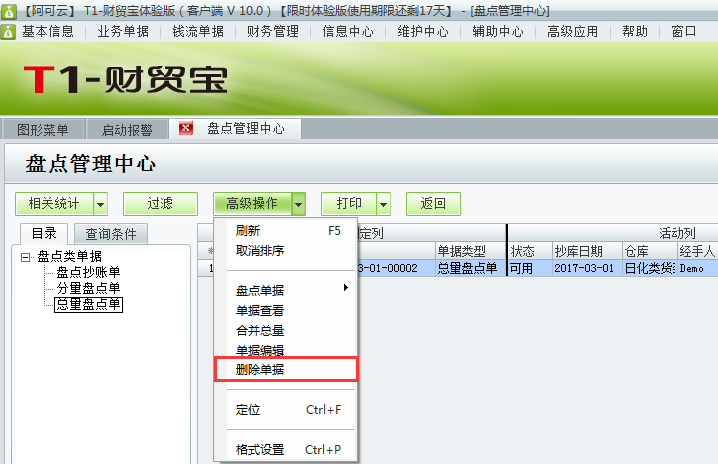Click the 活动列 header group
The width and height of the screenshot is (718, 464).
tap(613, 233)
